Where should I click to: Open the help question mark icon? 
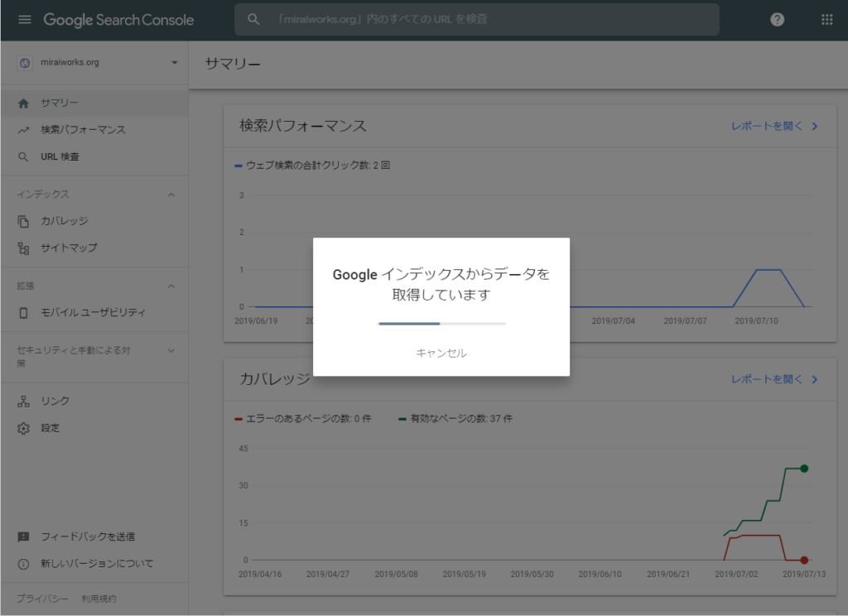(777, 20)
